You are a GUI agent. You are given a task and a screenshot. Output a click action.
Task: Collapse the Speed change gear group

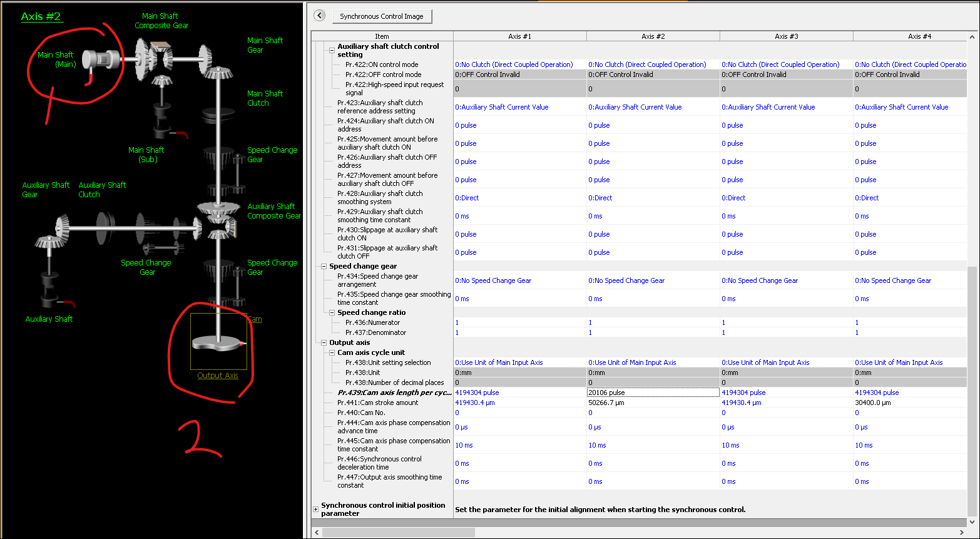tap(324, 267)
